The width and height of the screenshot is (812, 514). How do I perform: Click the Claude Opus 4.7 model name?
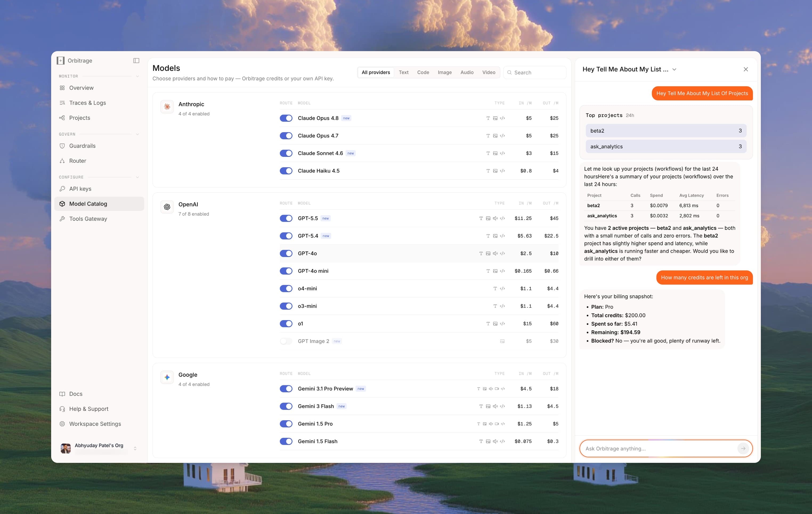318,136
